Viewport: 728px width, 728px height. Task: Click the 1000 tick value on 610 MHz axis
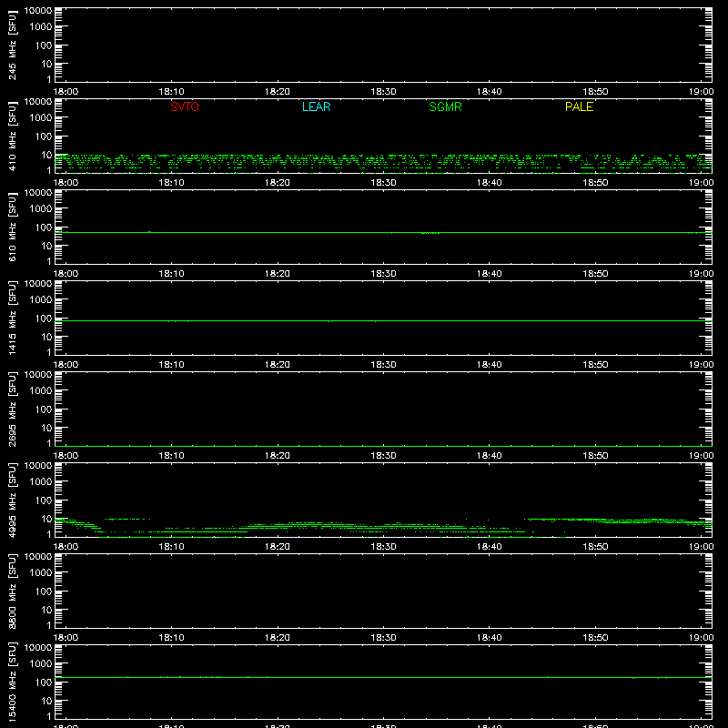point(41,209)
